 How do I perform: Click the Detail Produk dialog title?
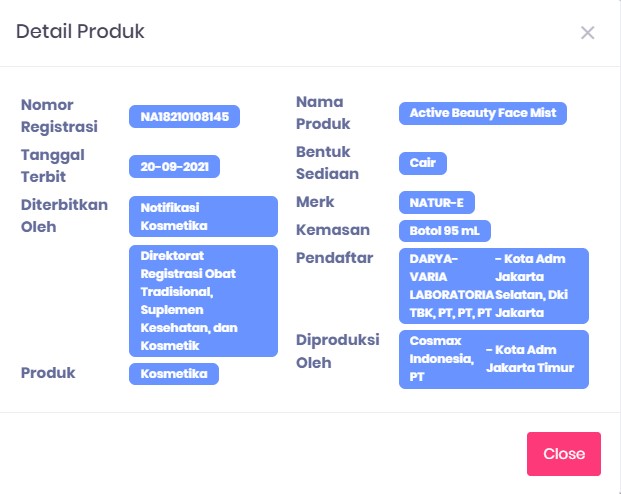click(x=80, y=32)
